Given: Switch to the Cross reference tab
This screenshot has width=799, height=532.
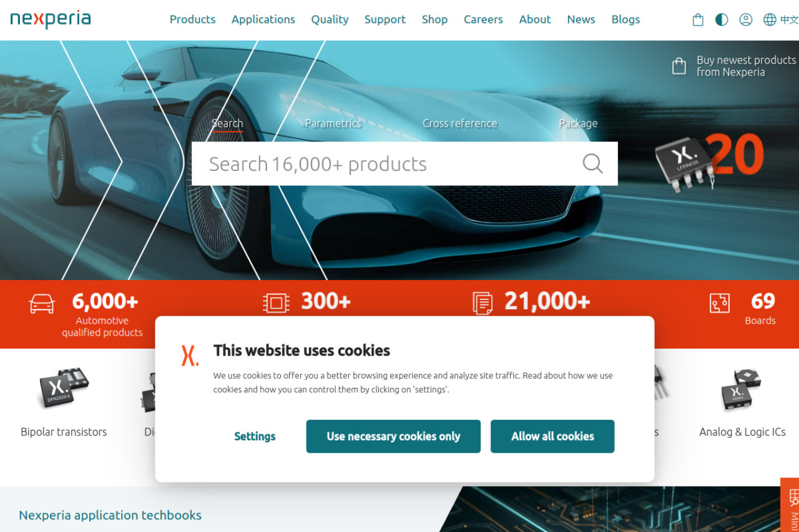Looking at the screenshot, I should [459, 123].
